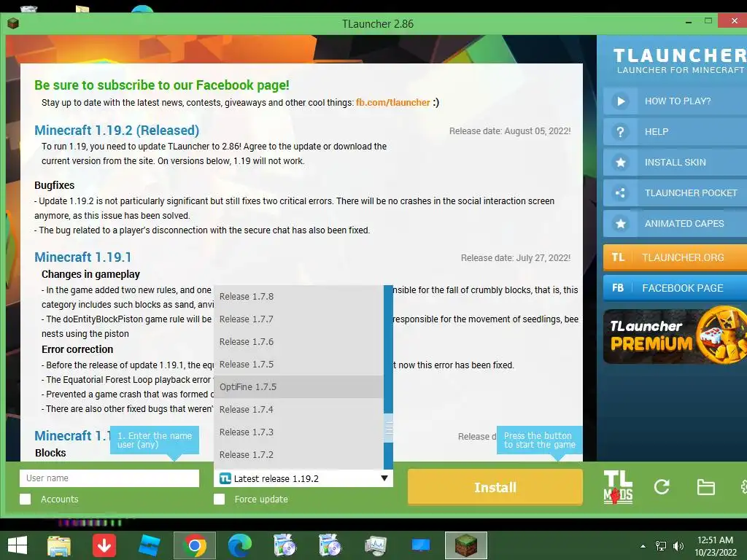Select Release 1.7.5 from the list

coord(298,365)
